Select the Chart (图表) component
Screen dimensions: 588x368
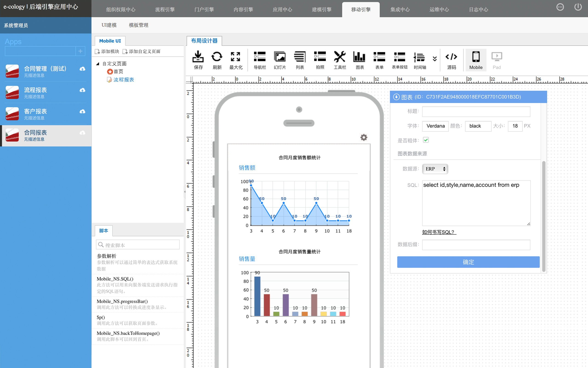pos(360,60)
